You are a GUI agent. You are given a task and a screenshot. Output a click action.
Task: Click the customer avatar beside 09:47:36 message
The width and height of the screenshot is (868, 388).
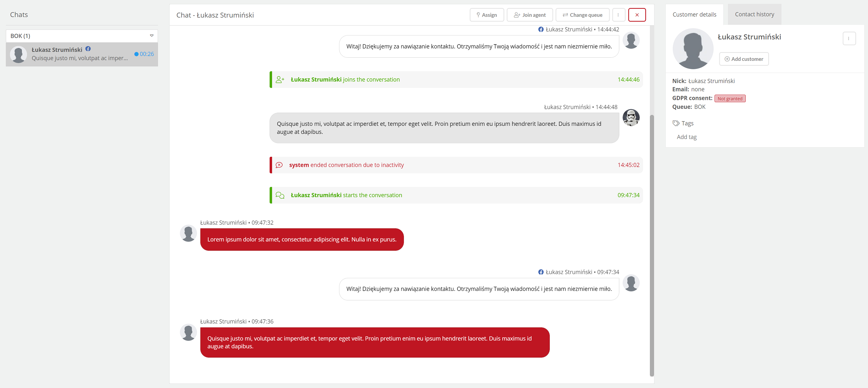point(188,332)
